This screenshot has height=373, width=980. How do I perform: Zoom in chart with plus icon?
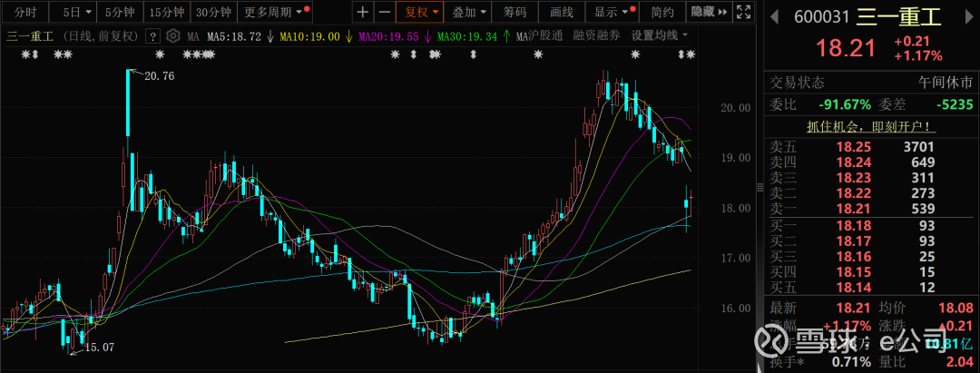(363, 12)
